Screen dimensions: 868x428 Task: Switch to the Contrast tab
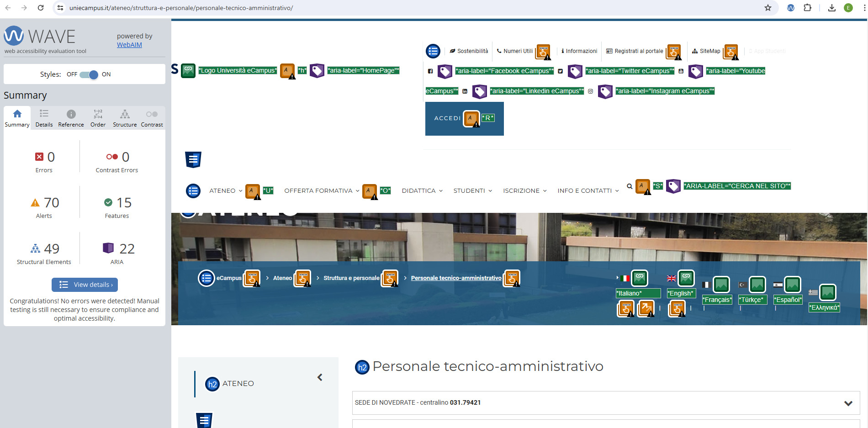click(x=152, y=118)
